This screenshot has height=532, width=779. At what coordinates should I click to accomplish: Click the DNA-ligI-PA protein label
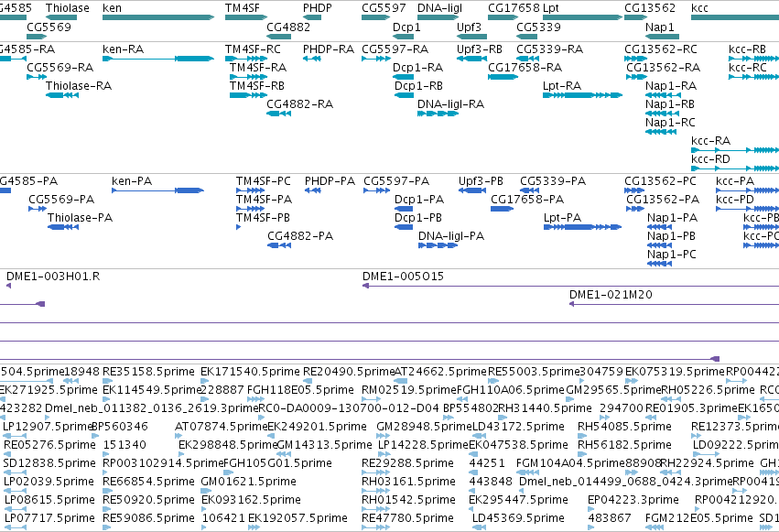click(451, 236)
